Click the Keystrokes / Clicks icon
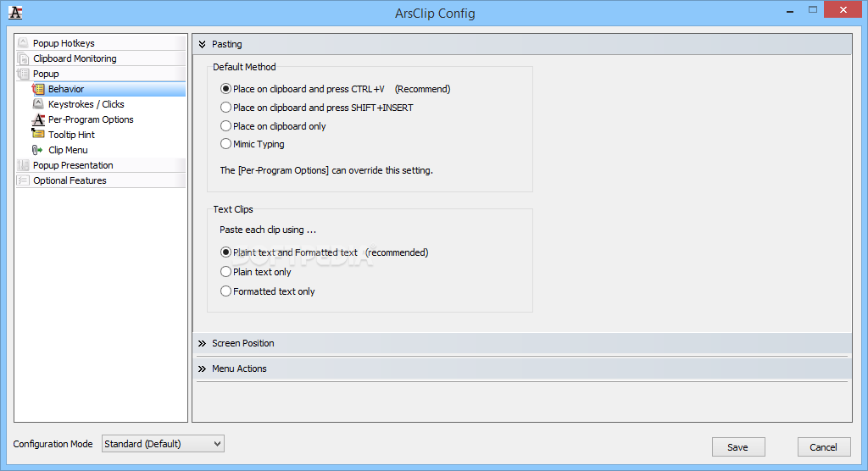This screenshot has height=471, width=868. click(38, 104)
